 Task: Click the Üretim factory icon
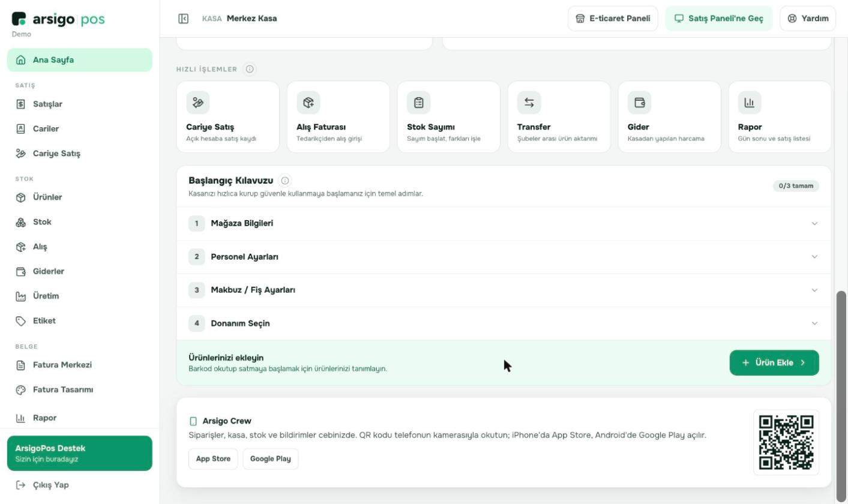tap(21, 296)
